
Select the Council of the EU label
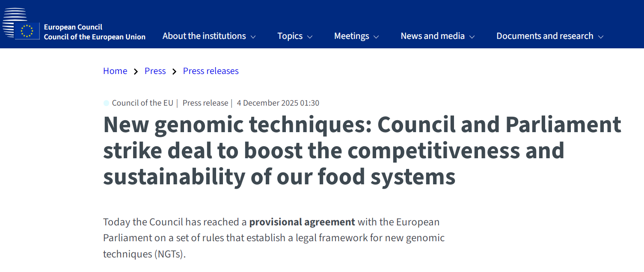142,103
